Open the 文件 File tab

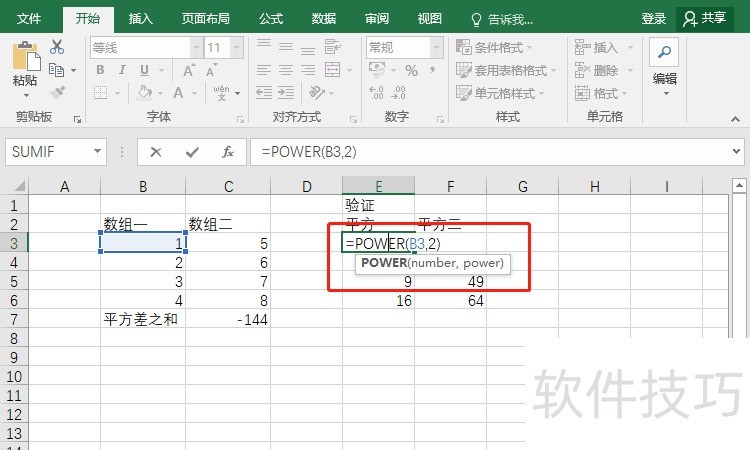29,19
